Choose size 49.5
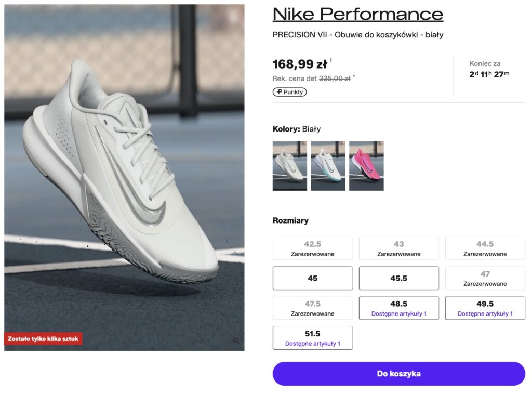The image size is (532, 394). [x=485, y=308]
